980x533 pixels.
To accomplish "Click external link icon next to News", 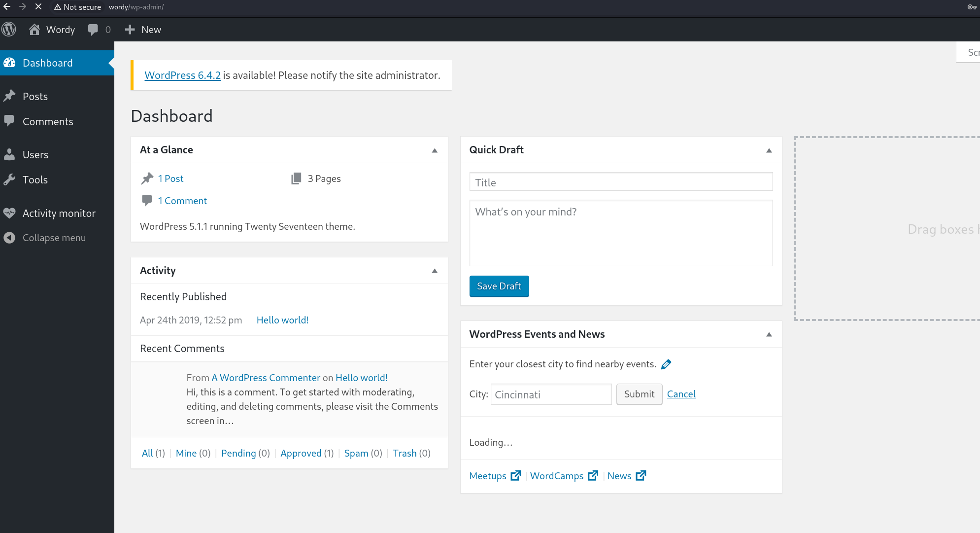I will [x=641, y=475].
